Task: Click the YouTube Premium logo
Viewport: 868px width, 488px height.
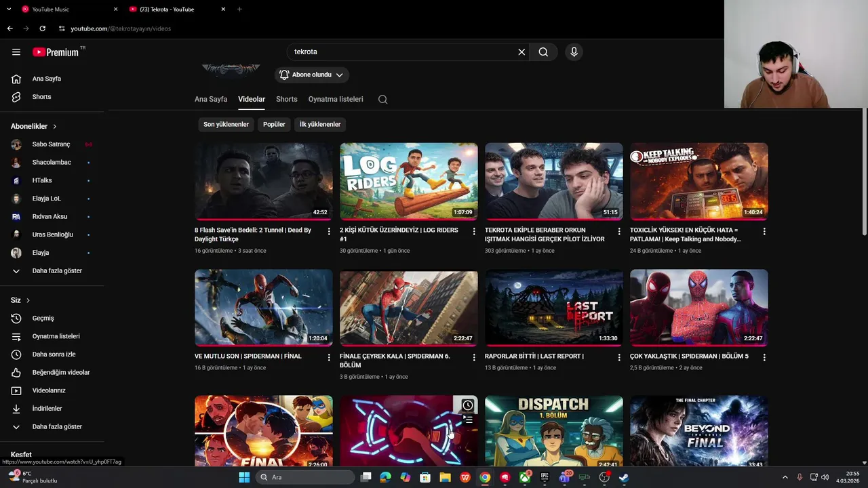Action: click(56, 52)
